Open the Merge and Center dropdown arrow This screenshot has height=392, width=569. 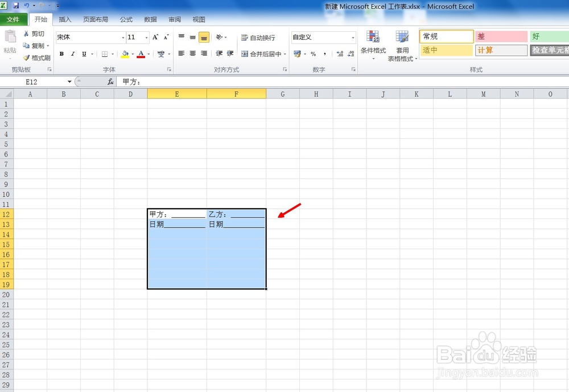pyautogui.click(x=285, y=54)
